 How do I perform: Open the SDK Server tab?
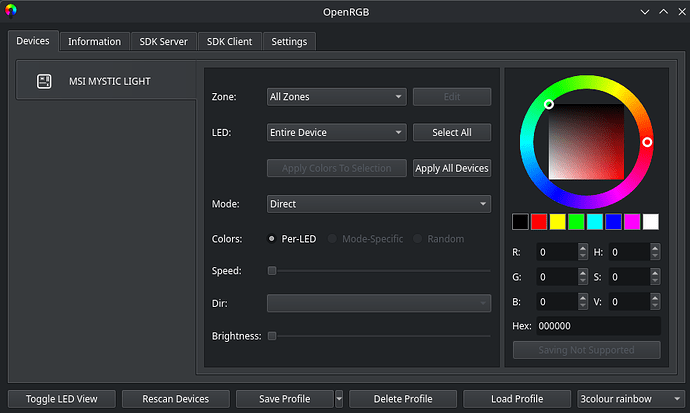pos(163,41)
